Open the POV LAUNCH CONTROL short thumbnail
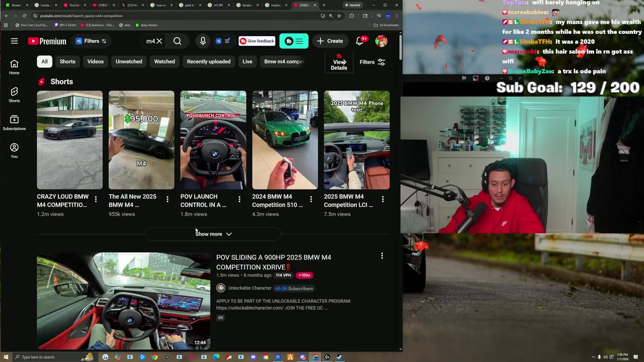Viewport: 644px width, 362px height. click(213, 140)
